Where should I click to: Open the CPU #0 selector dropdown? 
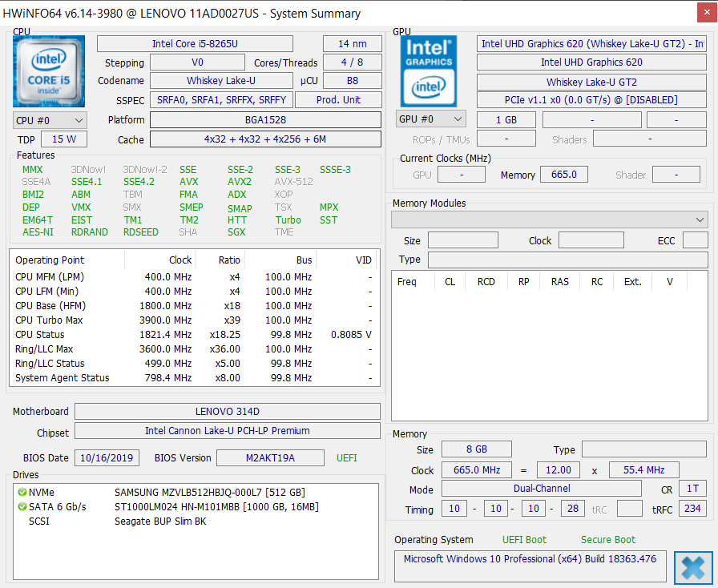pyautogui.click(x=50, y=120)
